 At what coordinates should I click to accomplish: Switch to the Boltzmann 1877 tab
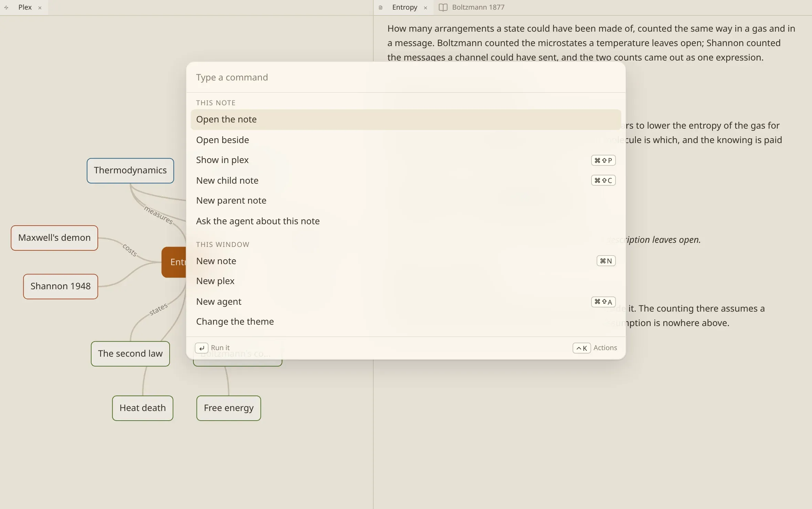(478, 7)
